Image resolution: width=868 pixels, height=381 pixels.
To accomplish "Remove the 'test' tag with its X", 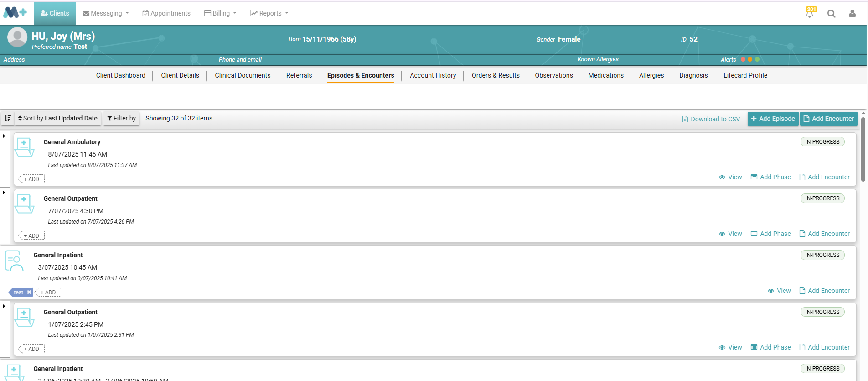I will 29,292.
